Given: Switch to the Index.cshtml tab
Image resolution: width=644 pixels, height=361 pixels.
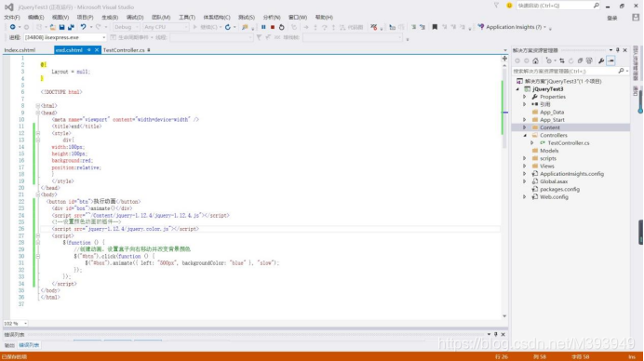Looking at the screenshot, I should (x=20, y=50).
